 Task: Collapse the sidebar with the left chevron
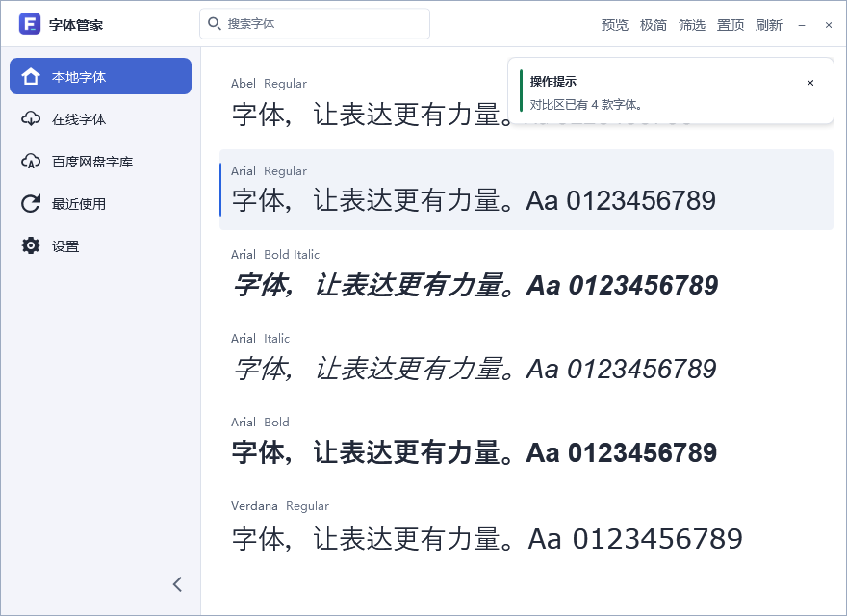click(177, 584)
